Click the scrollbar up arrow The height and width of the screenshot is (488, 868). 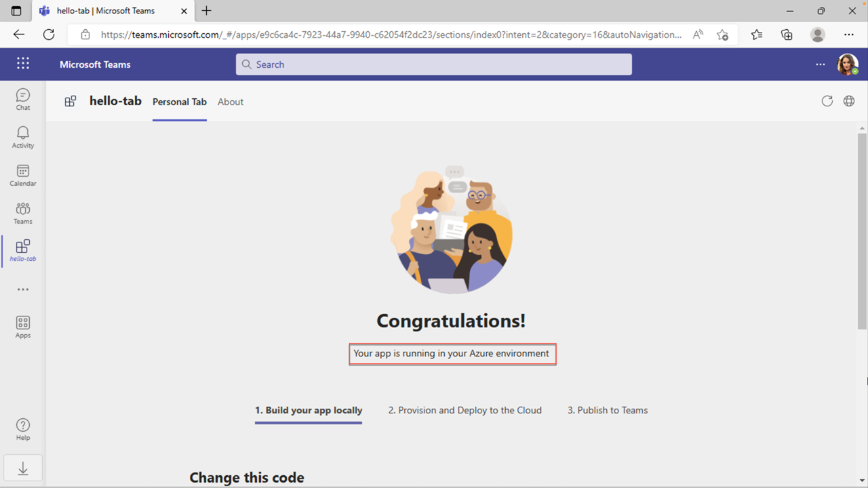click(862, 127)
